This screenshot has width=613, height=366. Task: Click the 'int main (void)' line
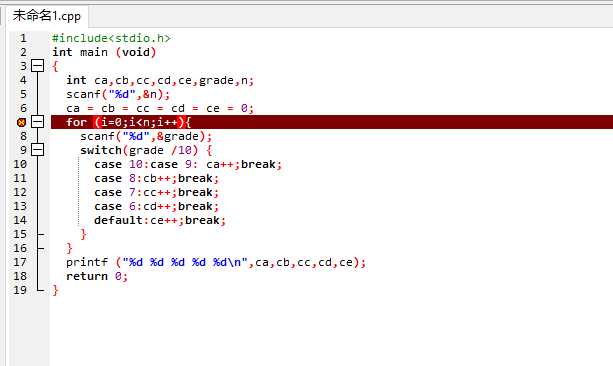pos(104,52)
